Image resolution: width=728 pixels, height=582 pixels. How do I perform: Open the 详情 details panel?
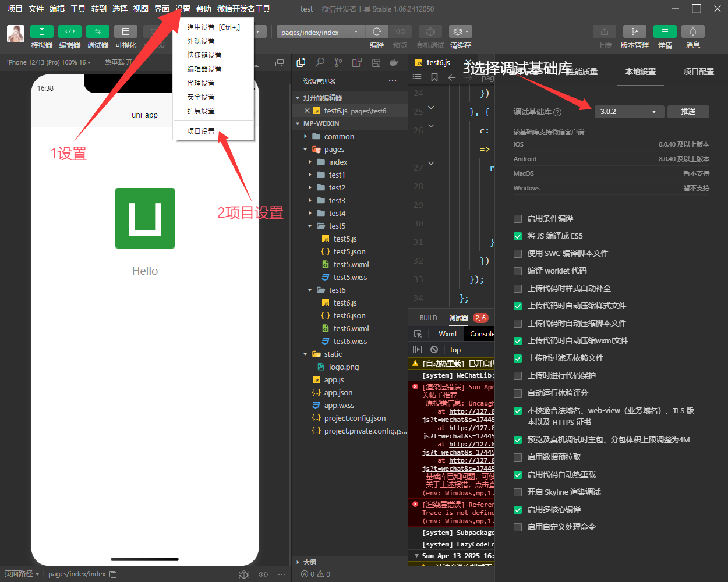point(665,31)
